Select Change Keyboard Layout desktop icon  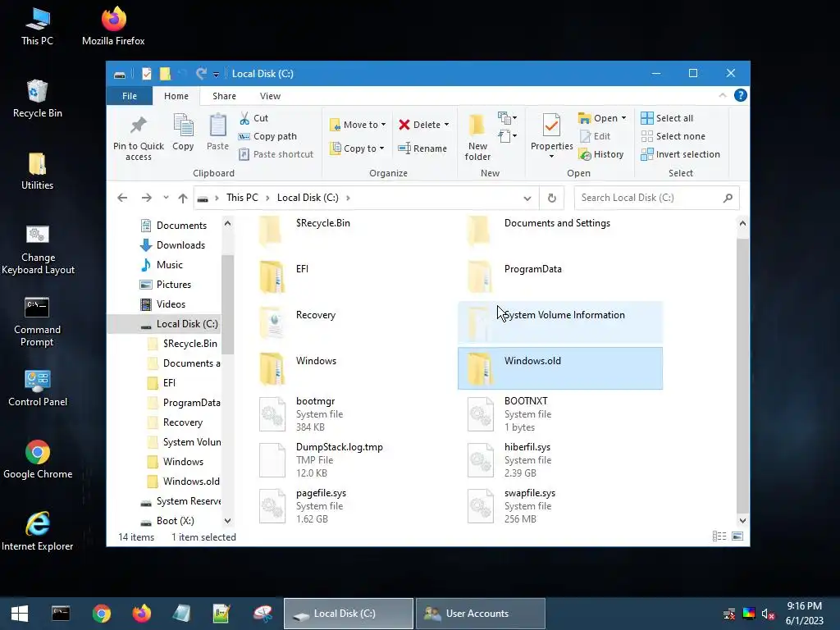pos(38,250)
